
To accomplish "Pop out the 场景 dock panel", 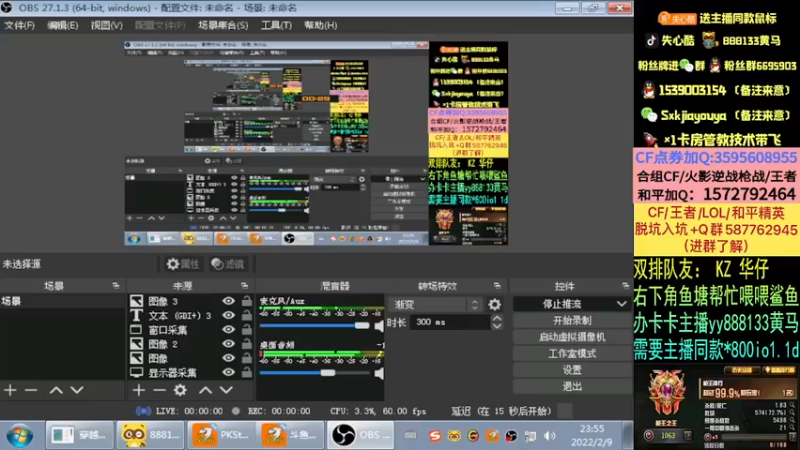I will (x=116, y=286).
